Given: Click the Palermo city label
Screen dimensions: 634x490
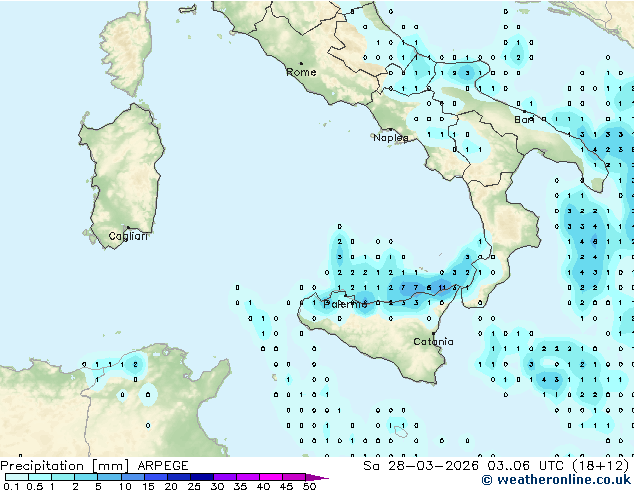Looking at the screenshot, I should (345, 304).
